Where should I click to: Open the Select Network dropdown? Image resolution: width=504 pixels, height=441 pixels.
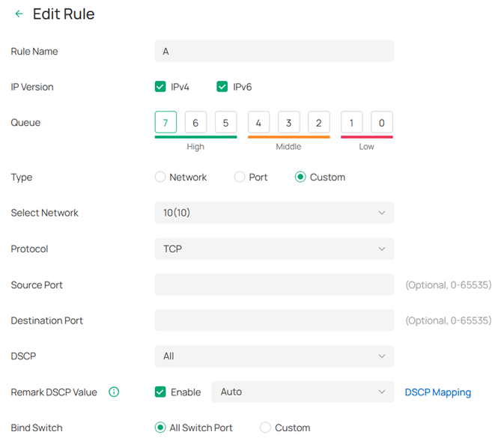coord(273,213)
